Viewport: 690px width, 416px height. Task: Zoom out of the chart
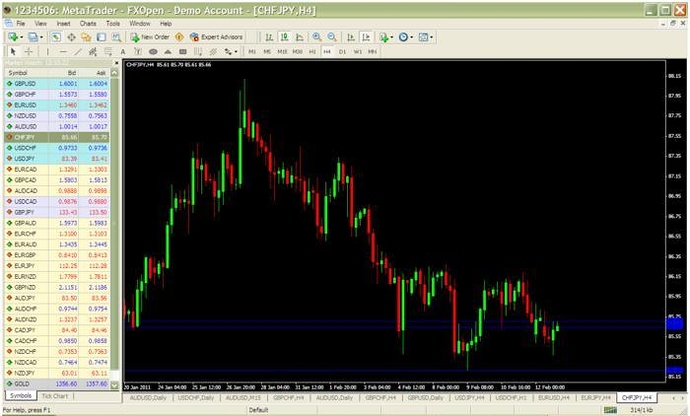click(332, 37)
